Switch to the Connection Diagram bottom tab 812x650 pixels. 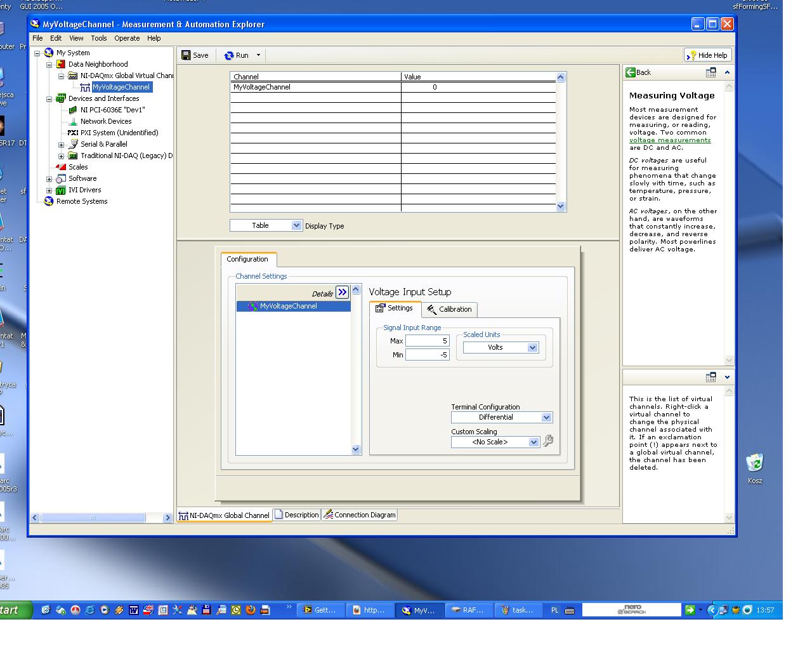[x=360, y=515]
